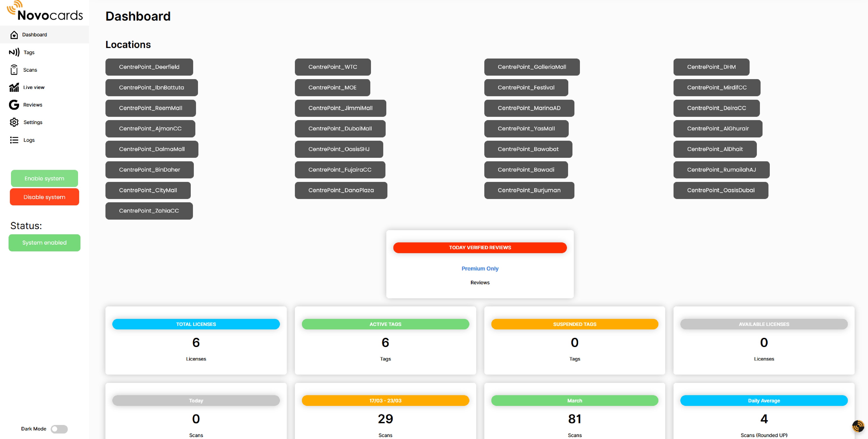Select location CentrePoint_Festival
Viewport: 868px width, 439px height.
click(x=526, y=88)
